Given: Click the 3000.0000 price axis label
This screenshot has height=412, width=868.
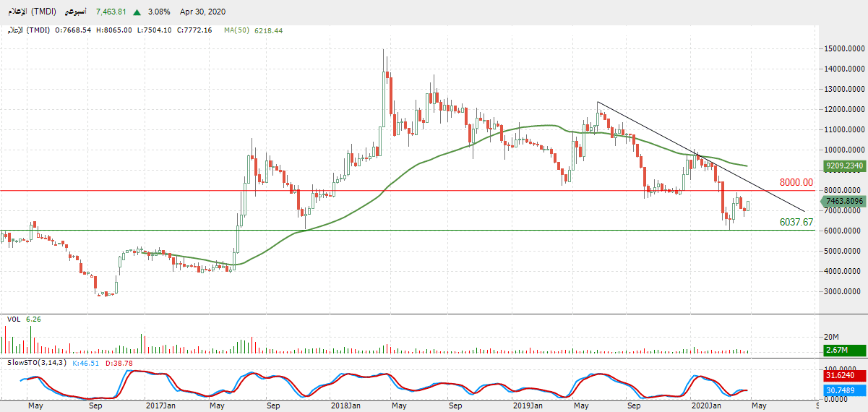Looking at the screenshot, I should click(x=843, y=291).
